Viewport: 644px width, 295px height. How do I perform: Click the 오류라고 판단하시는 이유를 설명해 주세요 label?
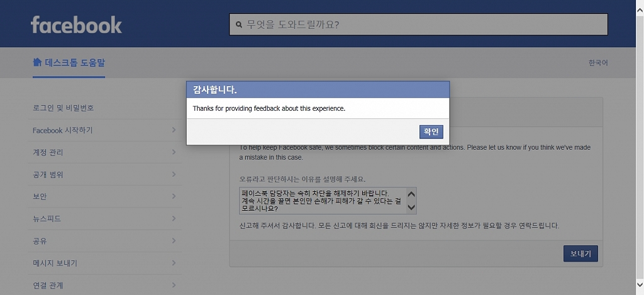pyautogui.click(x=303, y=179)
